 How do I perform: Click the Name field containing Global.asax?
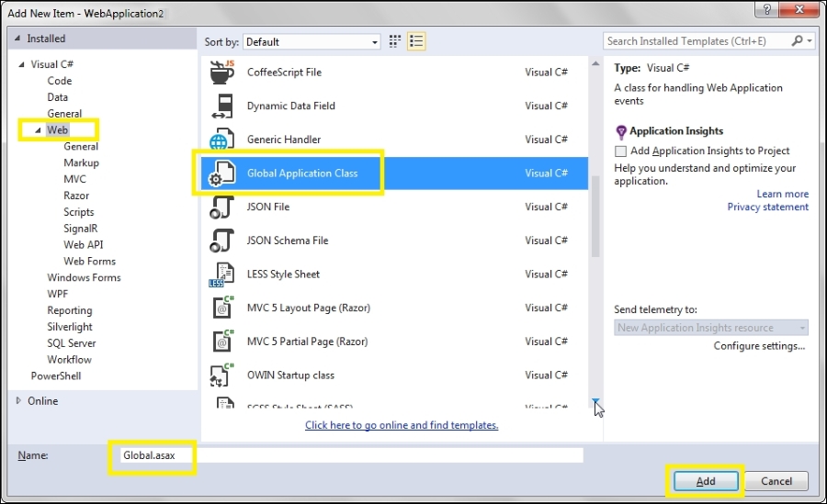[x=351, y=455]
